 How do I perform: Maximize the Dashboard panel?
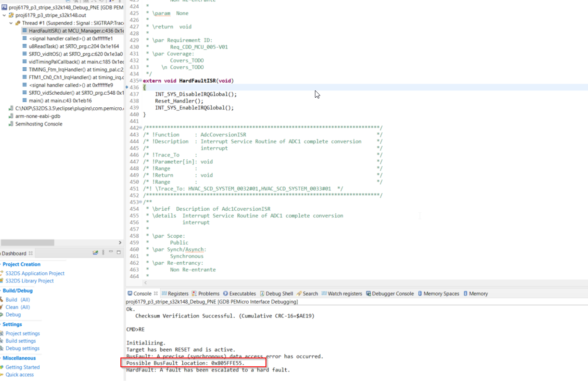pos(119,252)
